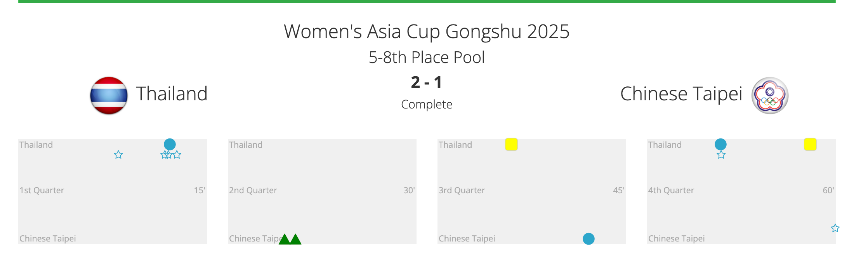
Task: Click the large Chinese Taipei team name
Action: point(681,94)
